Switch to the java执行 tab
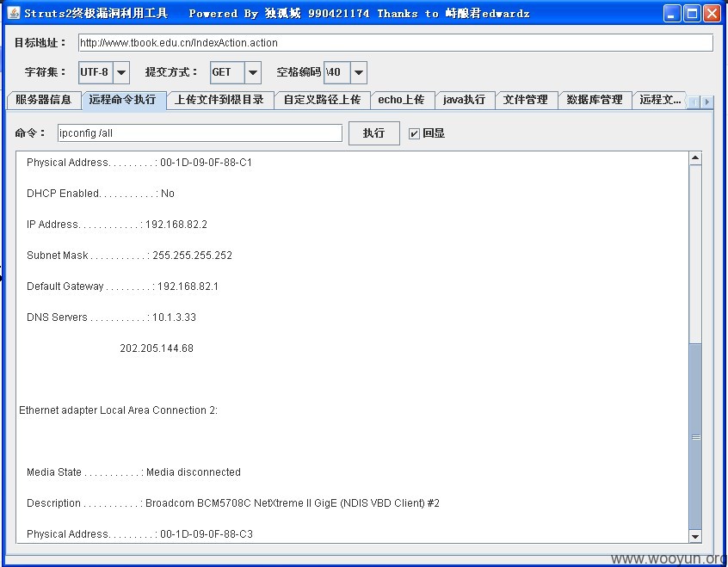728x567 pixels. pyautogui.click(x=464, y=100)
